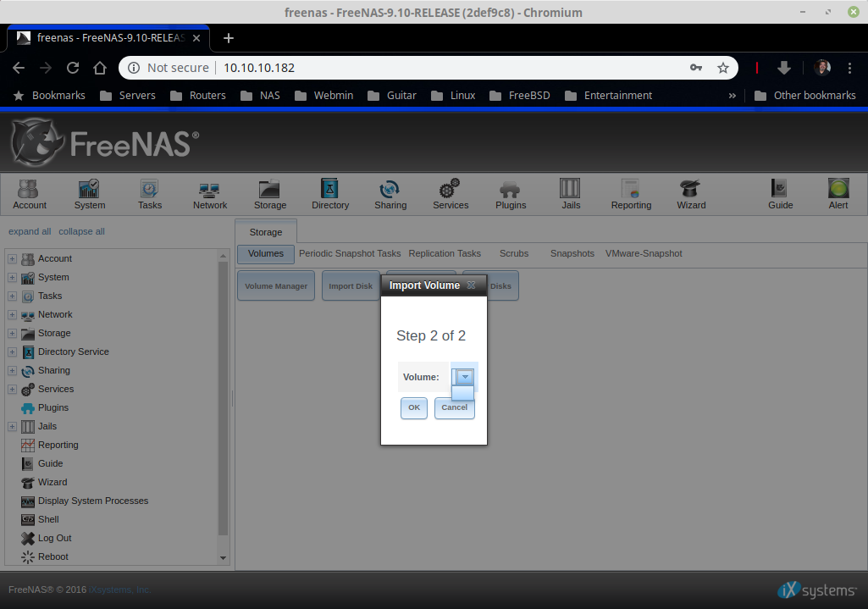Viewport: 868px width, 609px height.
Task: Open Wizard in the sidebar tree
Action: click(x=53, y=482)
